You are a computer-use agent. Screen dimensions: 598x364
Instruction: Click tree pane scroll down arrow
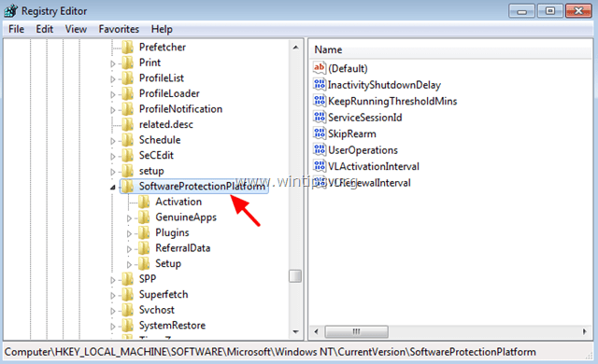295,331
